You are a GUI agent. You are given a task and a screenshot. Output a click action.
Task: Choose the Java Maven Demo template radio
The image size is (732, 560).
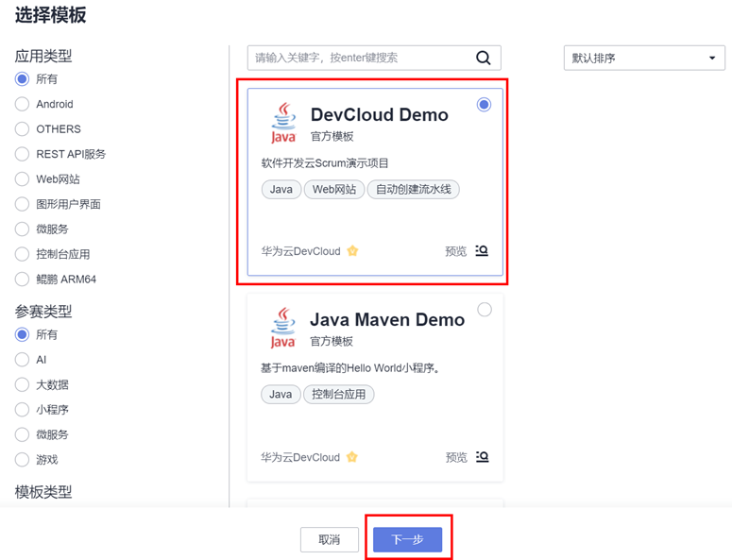coord(485,310)
